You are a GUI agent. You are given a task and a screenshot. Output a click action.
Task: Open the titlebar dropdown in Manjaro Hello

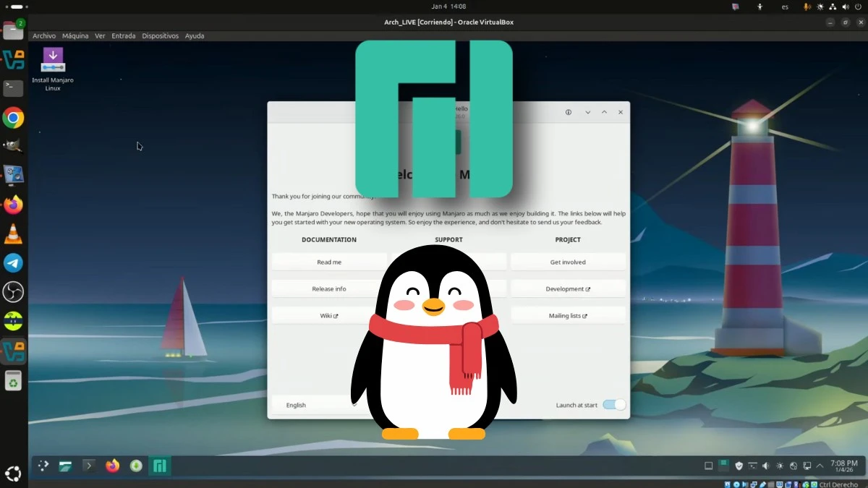pos(587,112)
